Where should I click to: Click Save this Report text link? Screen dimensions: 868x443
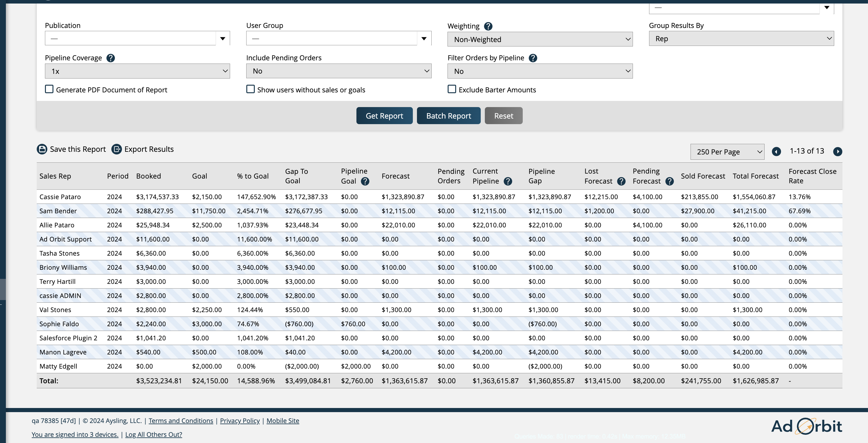click(x=78, y=149)
